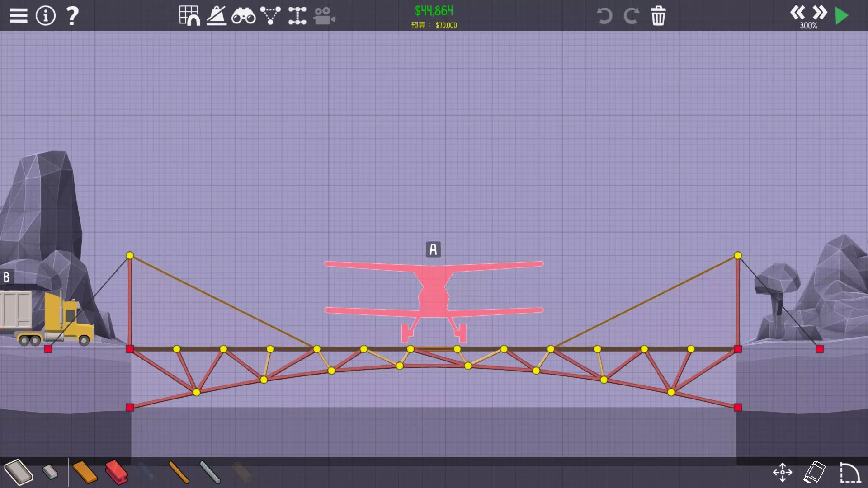Open the level info panel

click(45, 16)
